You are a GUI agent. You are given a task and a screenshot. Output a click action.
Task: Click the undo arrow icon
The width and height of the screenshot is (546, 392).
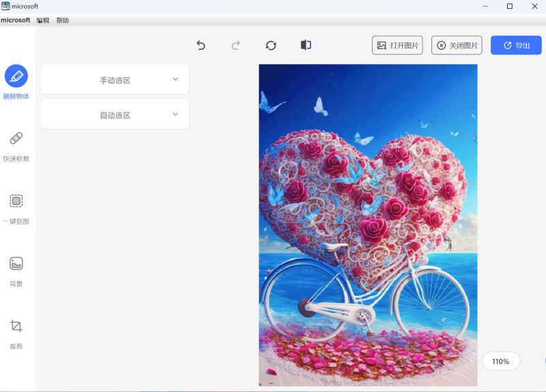(x=201, y=45)
